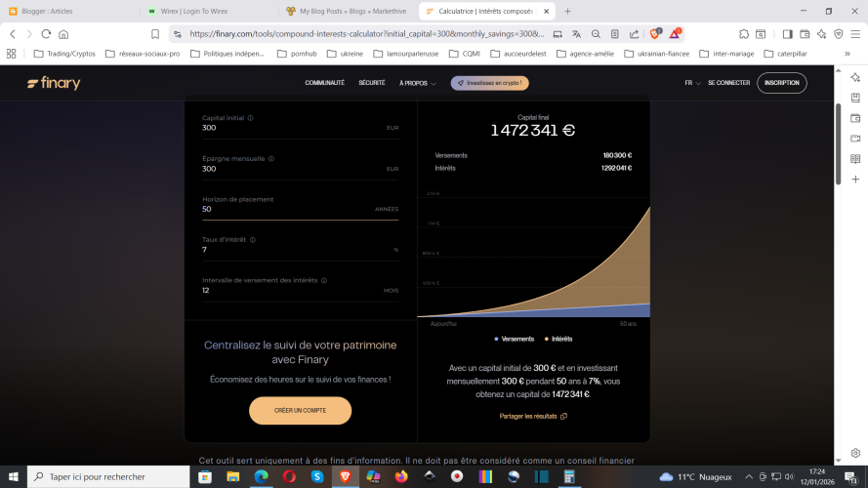Screen dimensions: 868x488
Task: Toggle the Intérêts legend series
Action: (559, 339)
